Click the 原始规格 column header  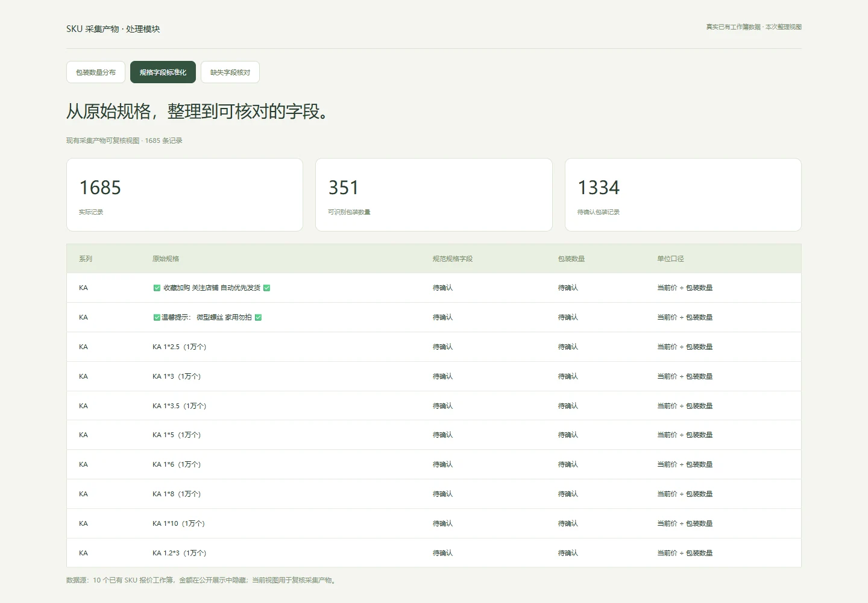pyautogui.click(x=166, y=259)
